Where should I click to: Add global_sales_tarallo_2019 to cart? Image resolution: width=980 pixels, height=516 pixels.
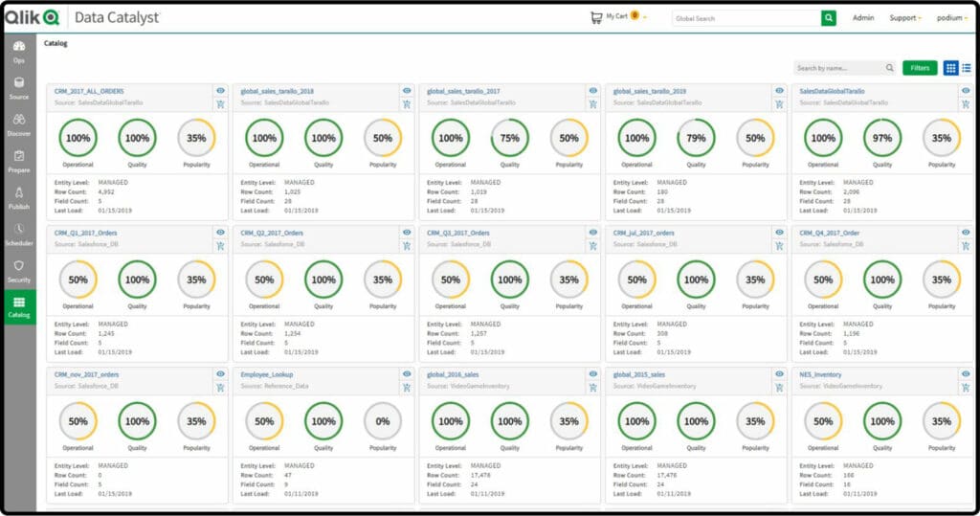coord(779,104)
